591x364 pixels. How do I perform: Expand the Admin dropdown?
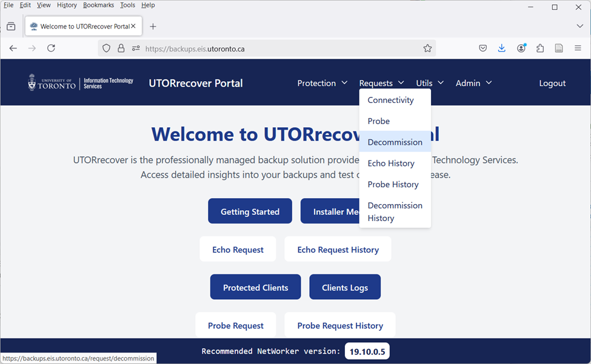click(474, 83)
